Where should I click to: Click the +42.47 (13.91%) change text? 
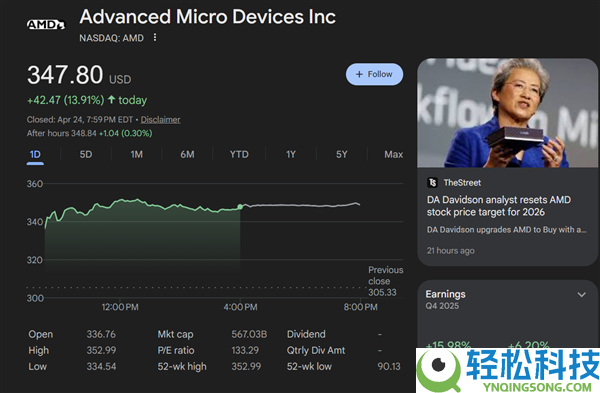65,100
